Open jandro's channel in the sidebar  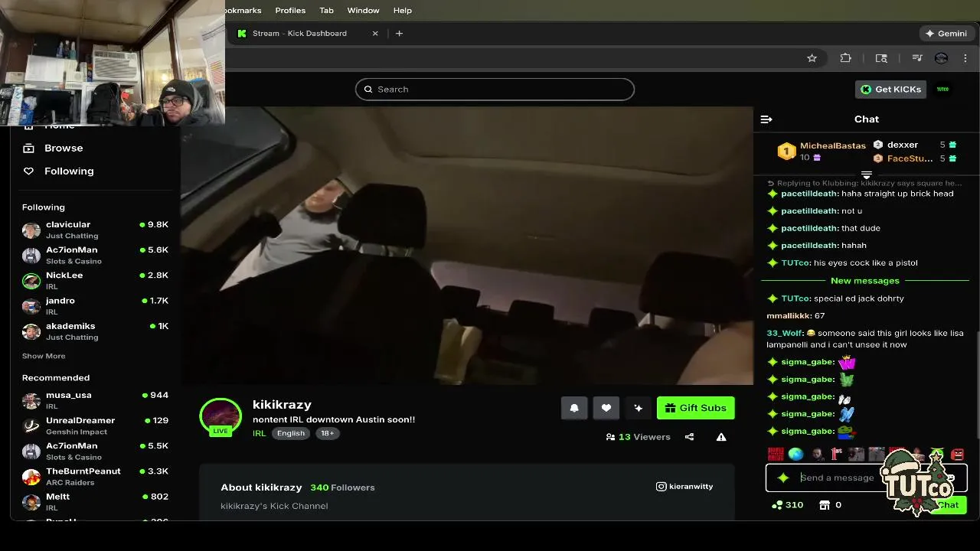95,305
